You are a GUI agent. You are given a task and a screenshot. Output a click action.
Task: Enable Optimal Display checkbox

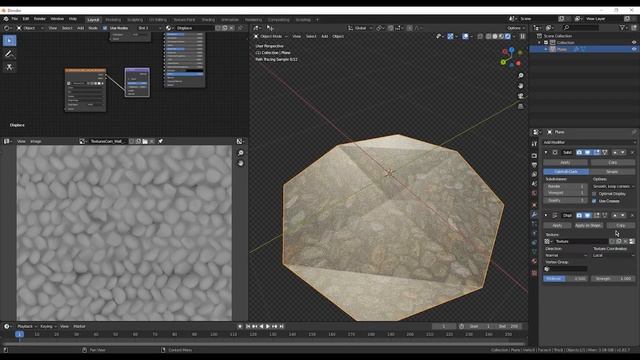[x=594, y=194]
